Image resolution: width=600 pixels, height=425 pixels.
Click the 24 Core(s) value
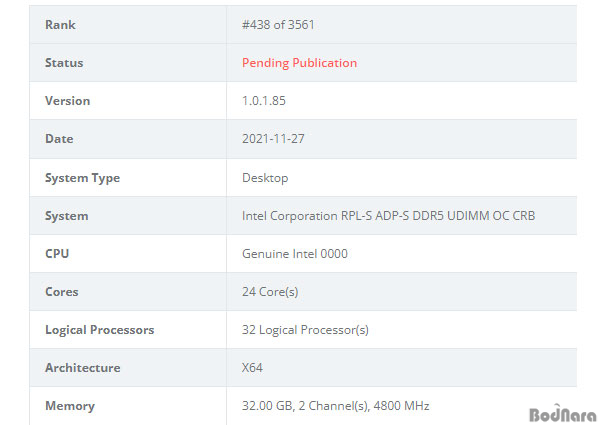pyautogui.click(x=270, y=292)
